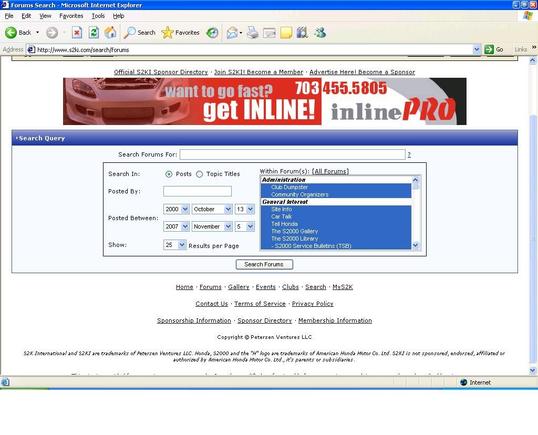Open the Tools menu

point(98,16)
